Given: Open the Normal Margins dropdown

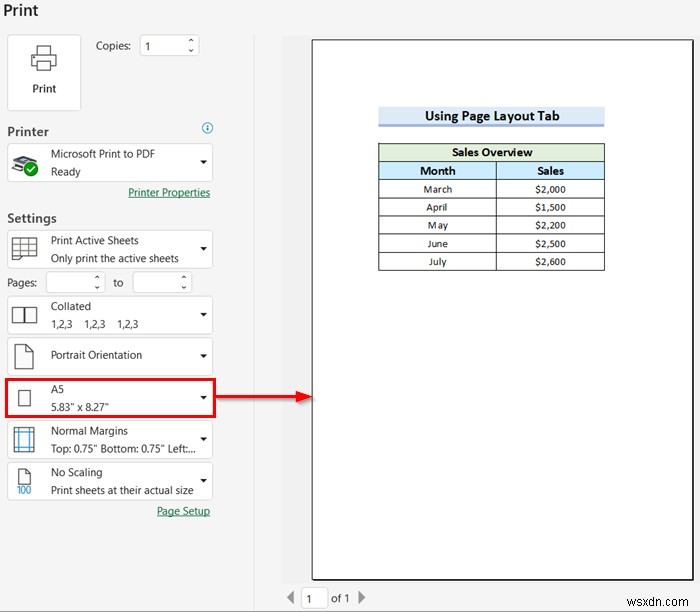Looking at the screenshot, I should pyautogui.click(x=110, y=439).
